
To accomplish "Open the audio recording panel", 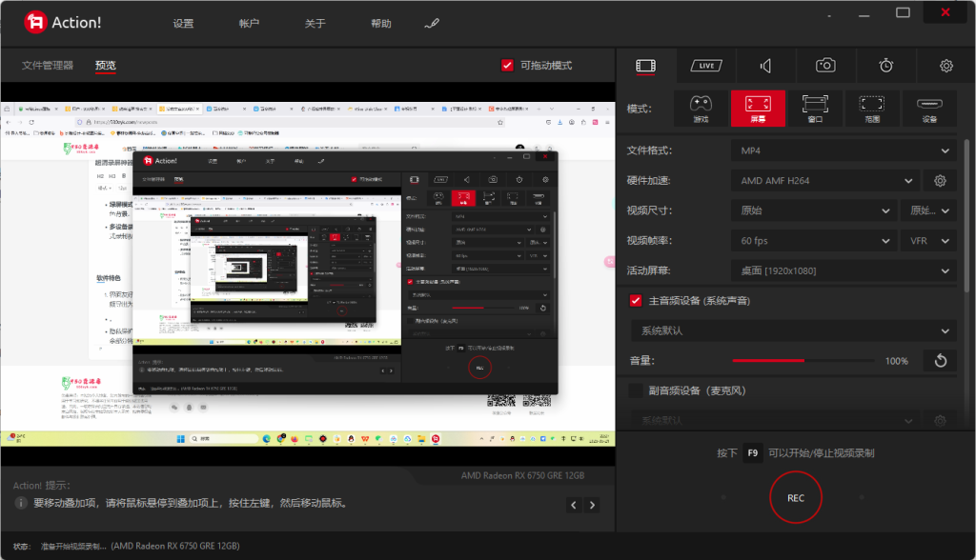I will (765, 65).
